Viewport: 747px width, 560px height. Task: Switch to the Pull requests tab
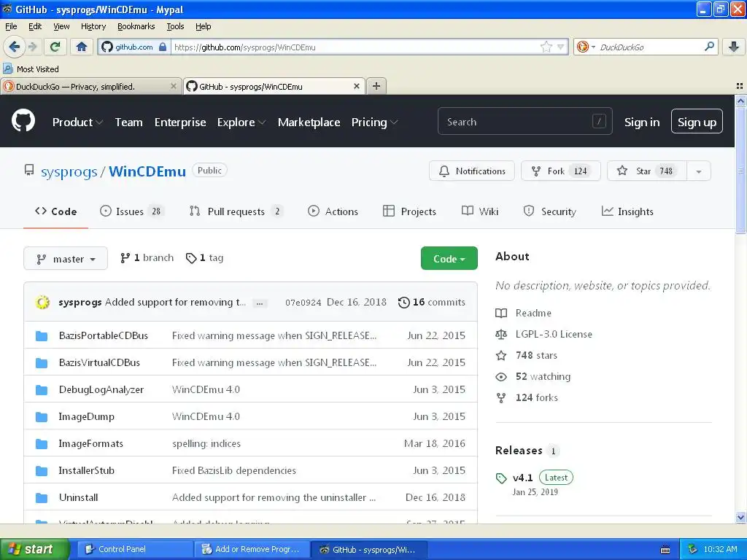point(236,211)
